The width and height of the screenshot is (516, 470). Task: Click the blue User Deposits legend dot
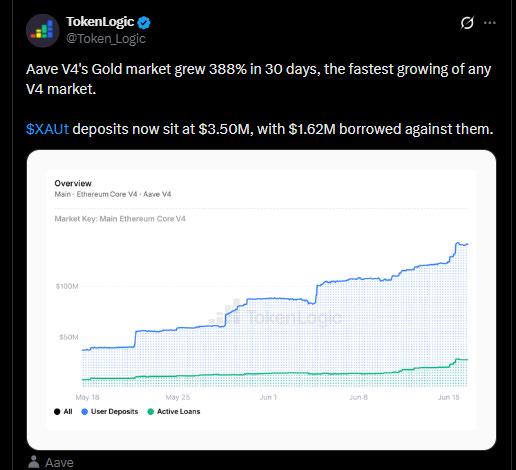[85, 412]
